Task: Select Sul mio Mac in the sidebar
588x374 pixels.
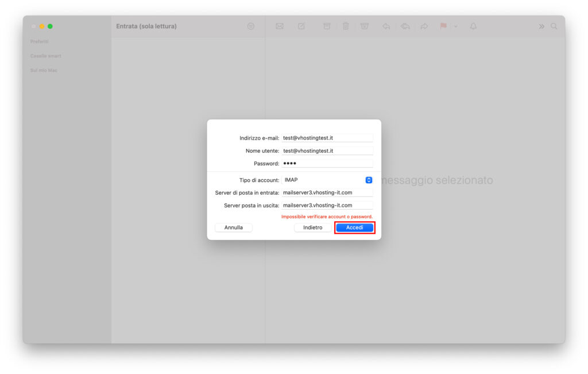Action: [44, 70]
